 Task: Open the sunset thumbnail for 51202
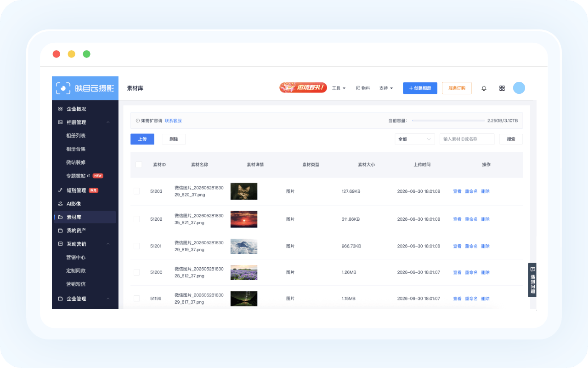coord(244,219)
